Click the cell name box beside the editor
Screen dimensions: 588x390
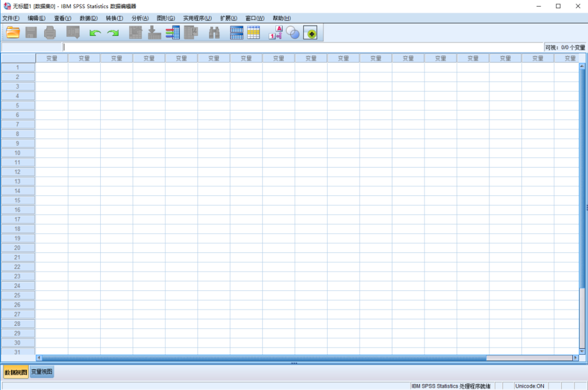(x=32, y=47)
